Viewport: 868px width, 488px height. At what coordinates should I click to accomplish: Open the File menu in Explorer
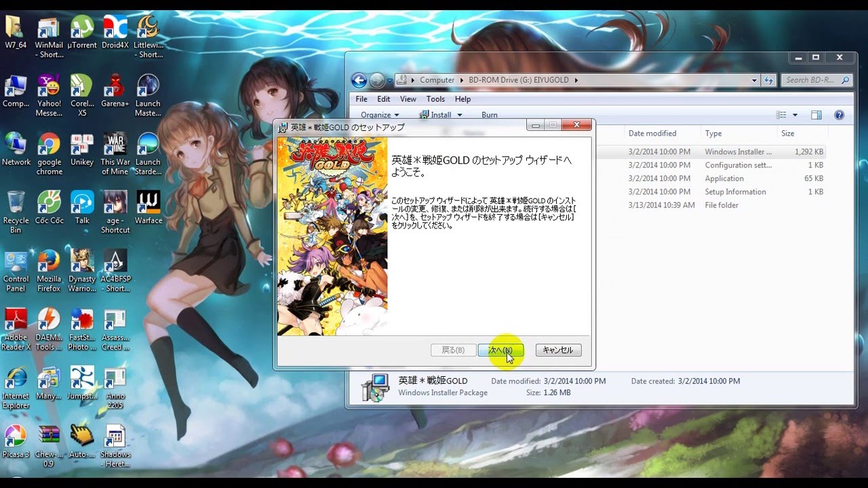361,99
